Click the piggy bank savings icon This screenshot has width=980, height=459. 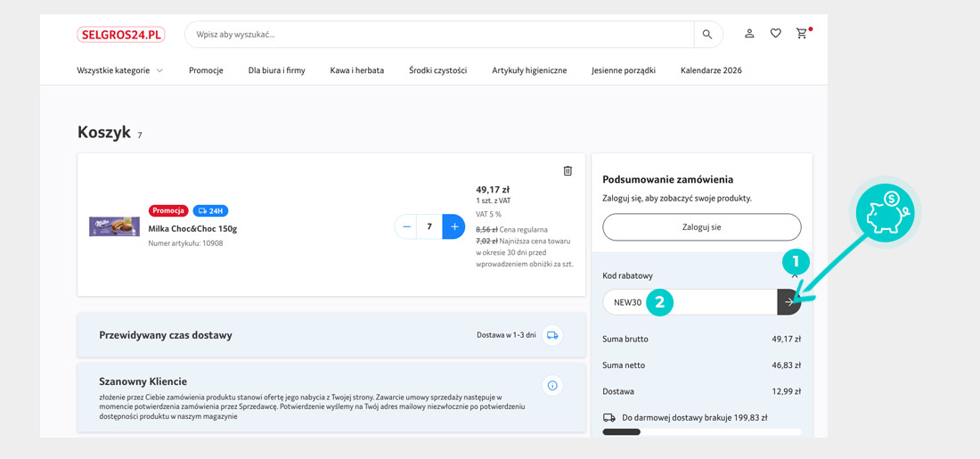pos(885,214)
